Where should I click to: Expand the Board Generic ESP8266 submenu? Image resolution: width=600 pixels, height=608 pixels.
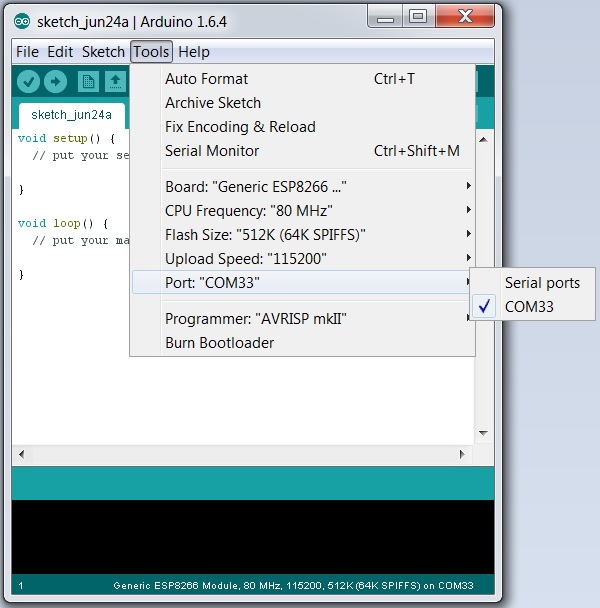point(303,187)
